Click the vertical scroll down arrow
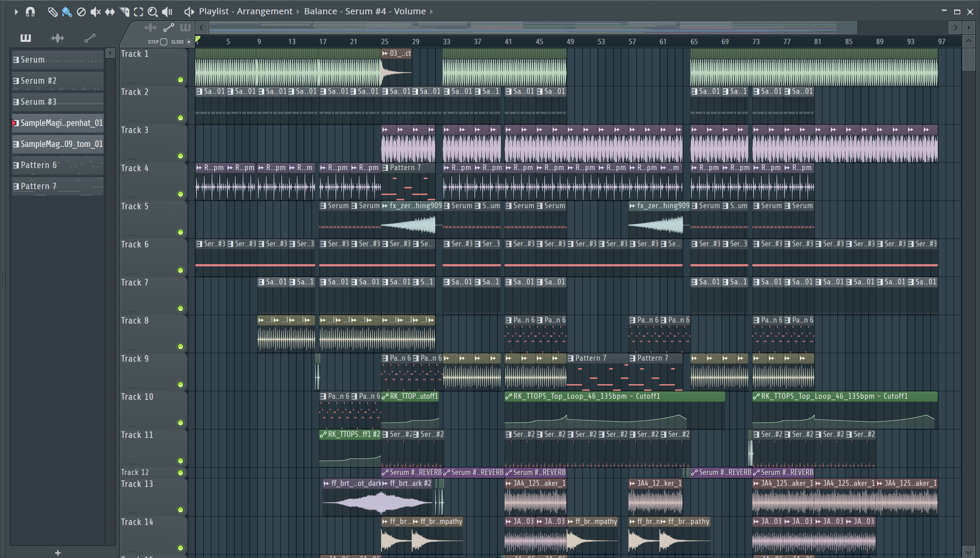The width and height of the screenshot is (980, 558). pyautogui.click(x=968, y=552)
